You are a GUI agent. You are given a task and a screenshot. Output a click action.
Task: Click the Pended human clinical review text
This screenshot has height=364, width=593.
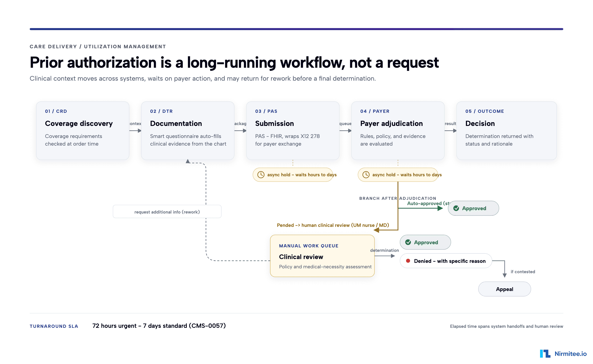pos(333,225)
